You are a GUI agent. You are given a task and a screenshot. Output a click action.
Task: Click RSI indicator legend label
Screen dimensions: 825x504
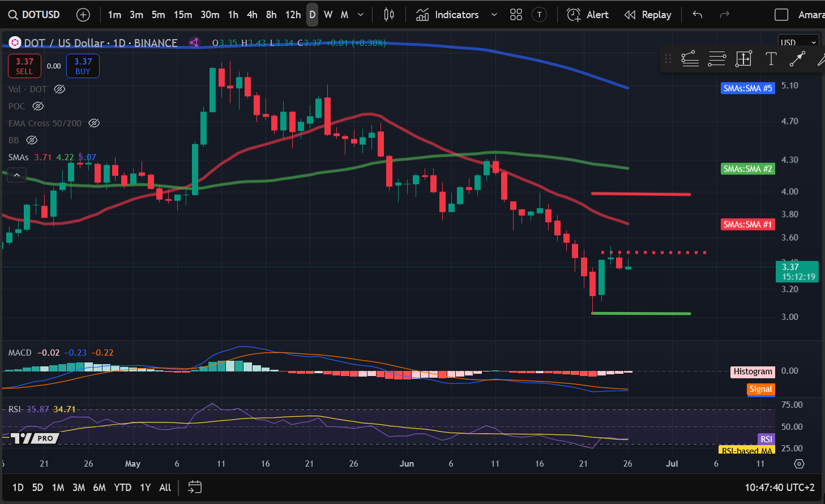pyautogui.click(x=15, y=409)
